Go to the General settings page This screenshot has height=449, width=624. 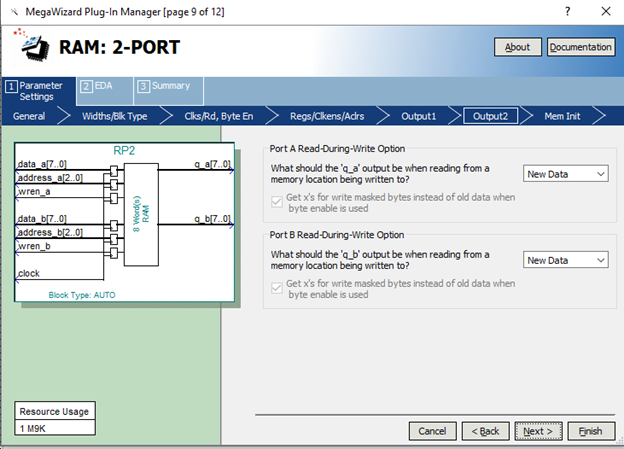(29, 116)
